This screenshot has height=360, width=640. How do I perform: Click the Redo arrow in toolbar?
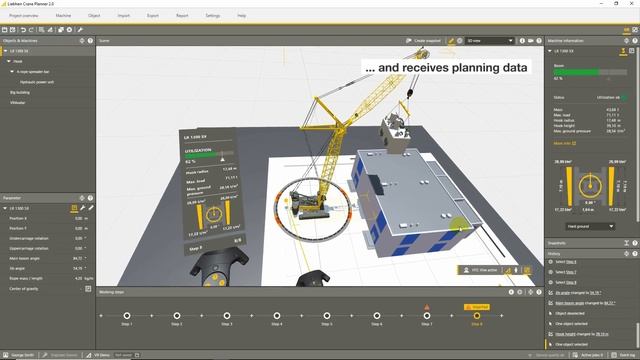click(31, 30)
